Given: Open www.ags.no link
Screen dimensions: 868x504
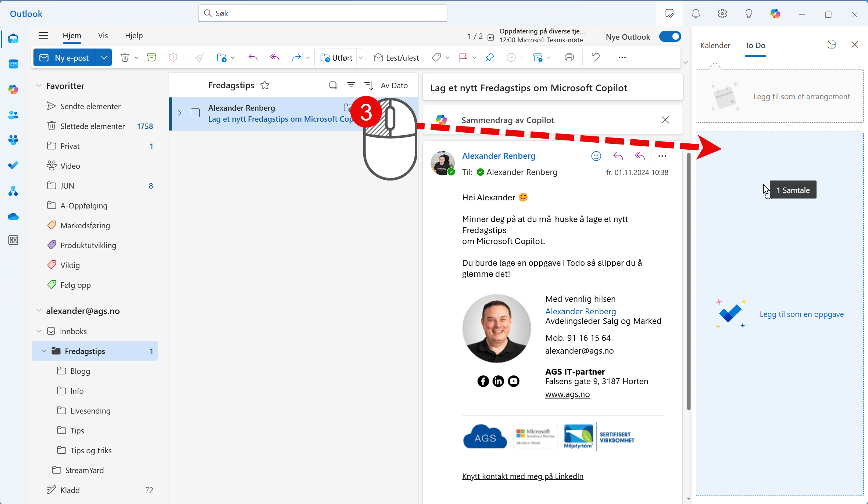Looking at the screenshot, I should coord(567,394).
